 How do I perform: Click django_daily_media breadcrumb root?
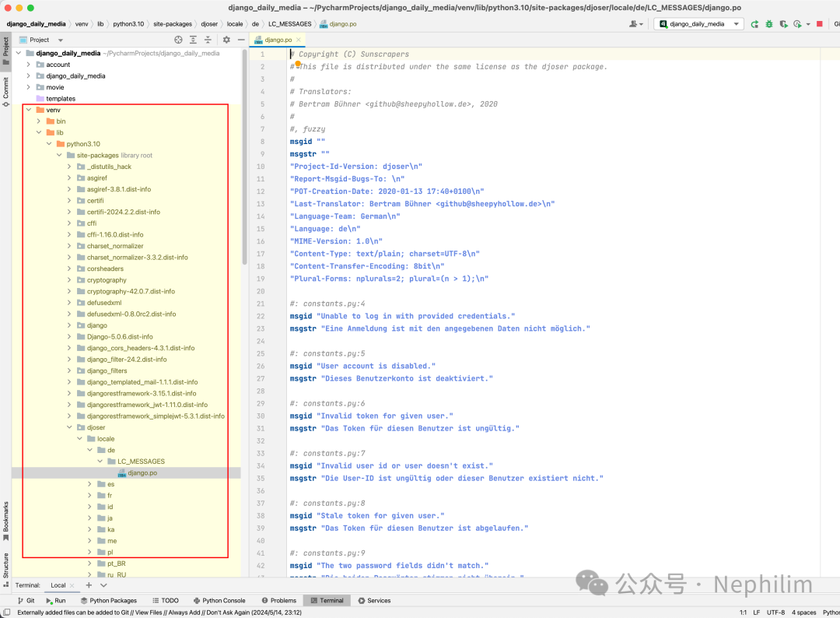pyautogui.click(x=36, y=24)
